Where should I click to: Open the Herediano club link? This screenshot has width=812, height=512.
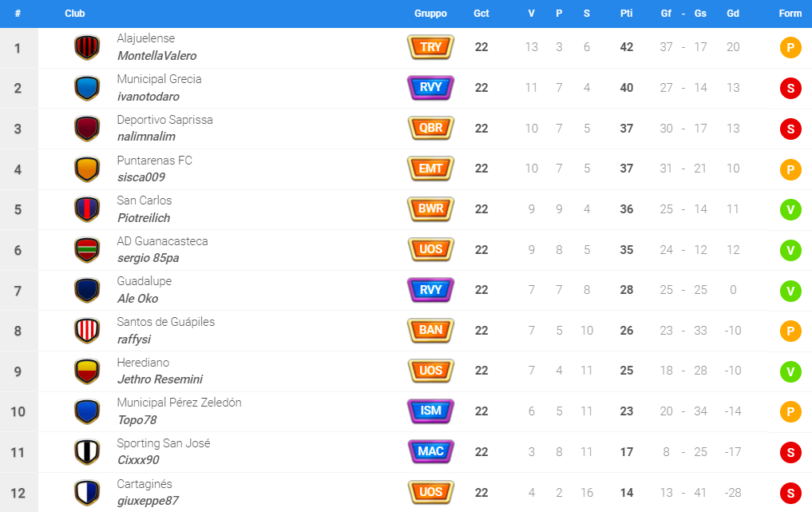pos(143,363)
